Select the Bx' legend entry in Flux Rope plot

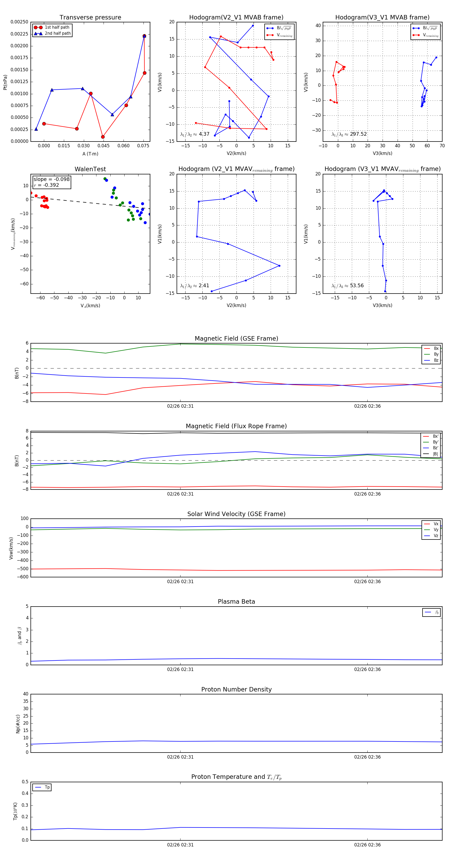click(x=431, y=436)
